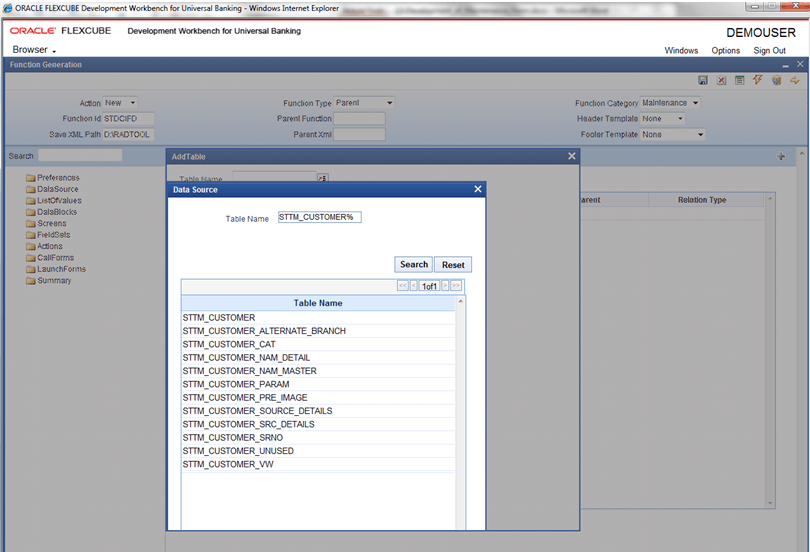Click the DataBlocks folder icon
This screenshot has height=552, width=810.
pos(30,212)
